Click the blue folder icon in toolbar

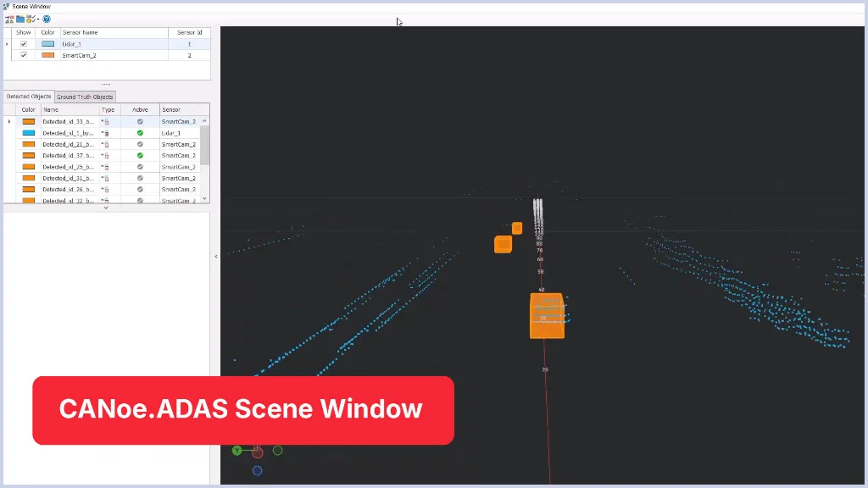pos(20,19)
